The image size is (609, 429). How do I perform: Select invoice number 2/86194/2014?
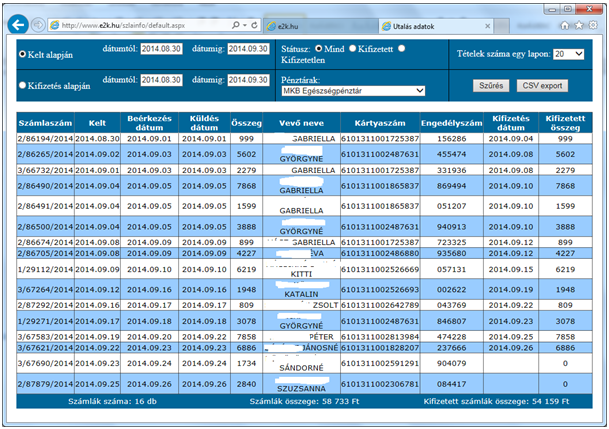click(45, 139)
